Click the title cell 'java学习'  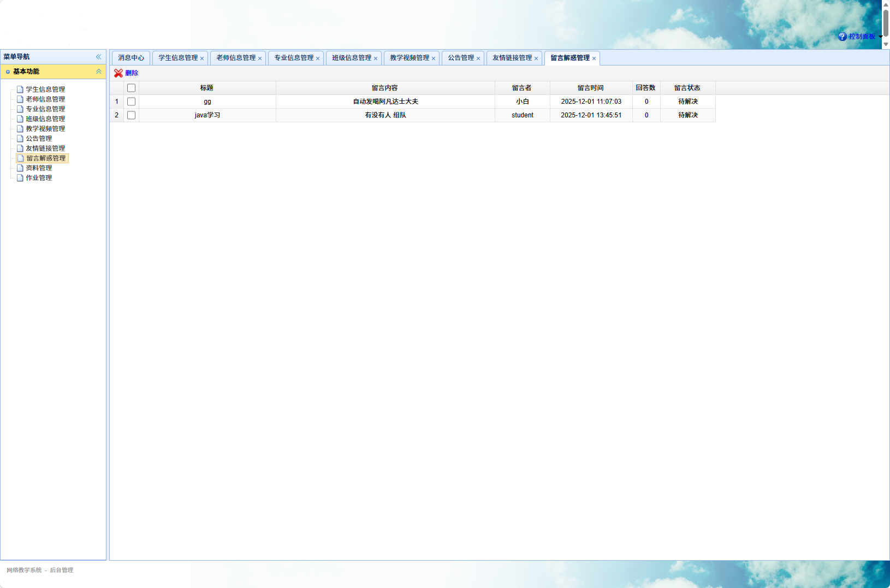[x=207, y=115]
